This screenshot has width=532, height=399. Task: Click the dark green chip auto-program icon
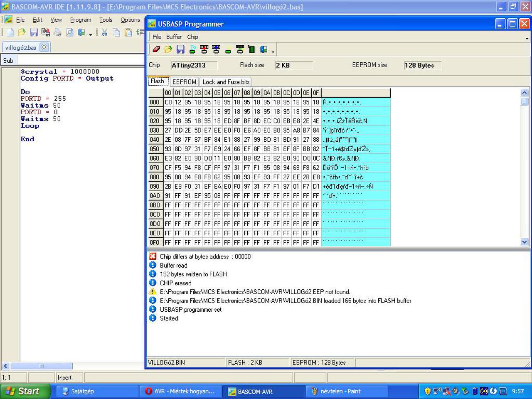click(251, 49)
